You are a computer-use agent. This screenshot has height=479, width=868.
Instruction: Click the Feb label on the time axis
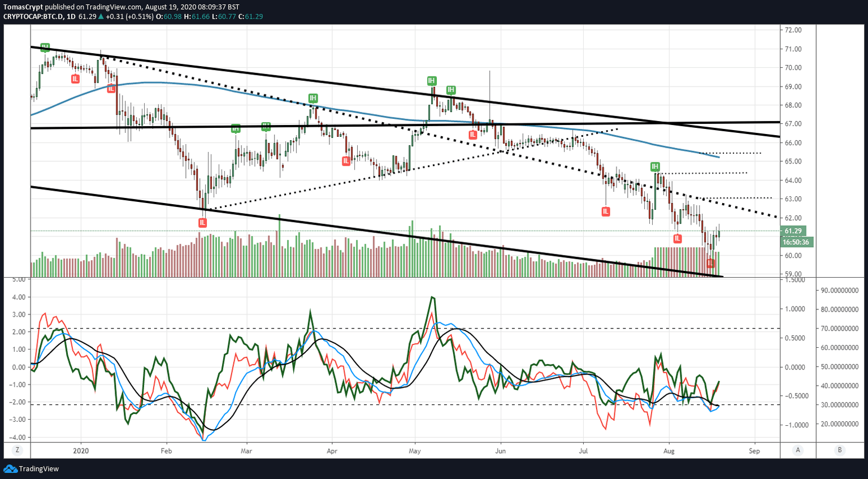click(166, 451)
